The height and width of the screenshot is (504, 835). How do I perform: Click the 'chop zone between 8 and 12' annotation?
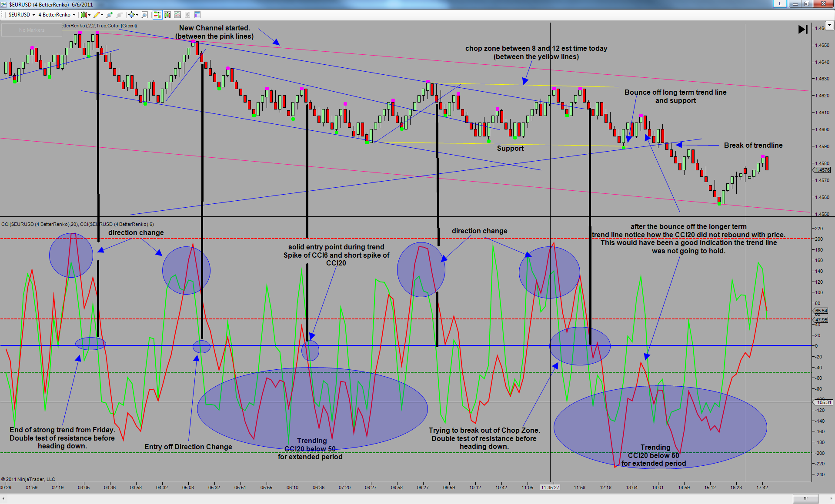pos(536,53)
